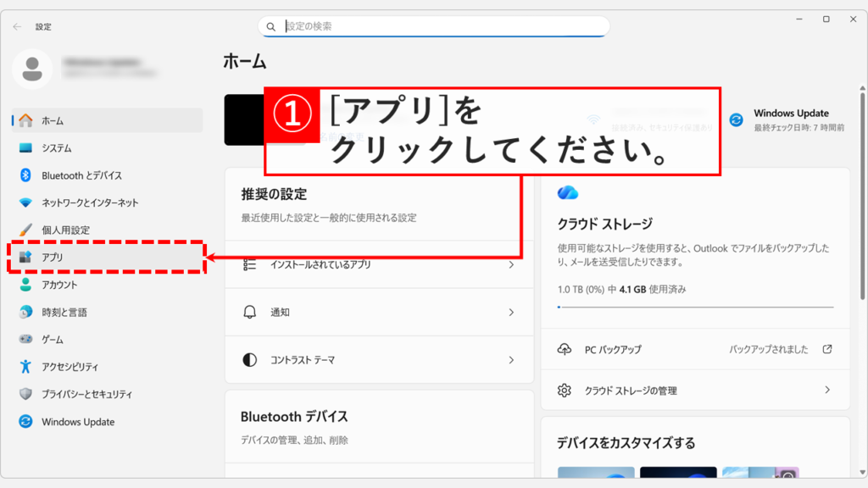Click the back arrow at top left
This screenshot has width=868, height=488.
pyautogui.click(x=17, y=26)
